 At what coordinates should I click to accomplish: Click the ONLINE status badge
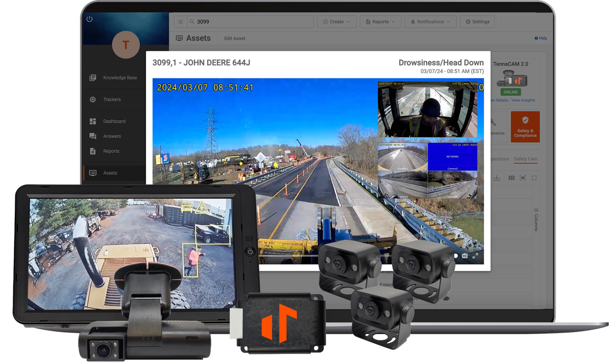pos(511,92)
